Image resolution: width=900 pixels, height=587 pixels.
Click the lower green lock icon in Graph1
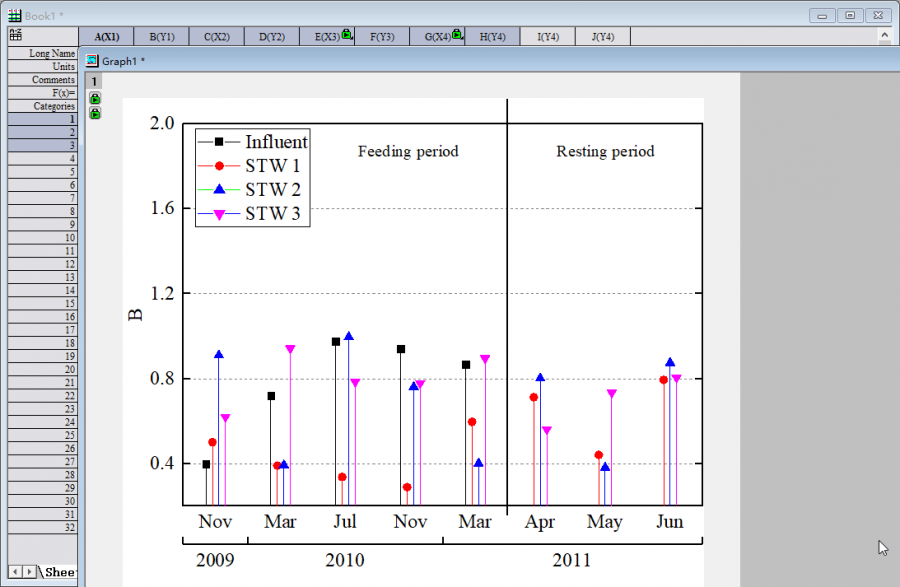(x=95, y=113)
